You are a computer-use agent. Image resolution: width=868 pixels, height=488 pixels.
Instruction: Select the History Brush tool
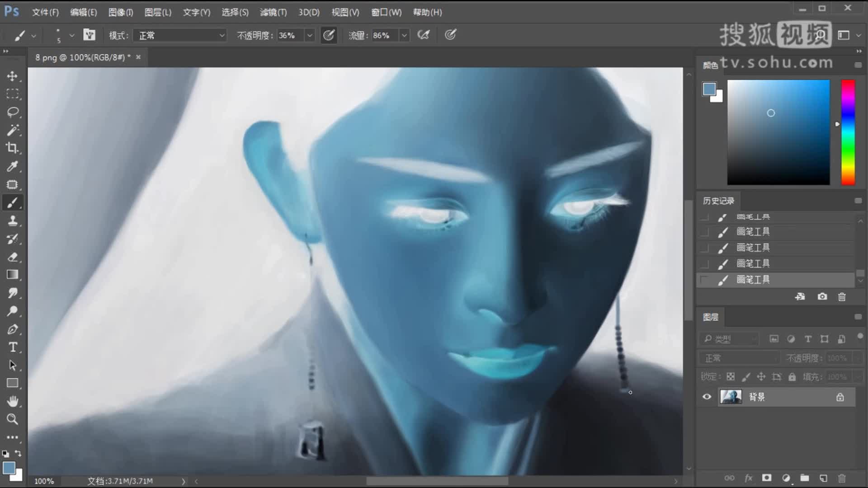[x=13, y=239]
